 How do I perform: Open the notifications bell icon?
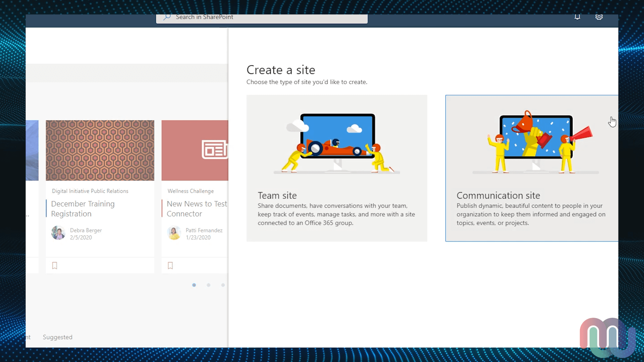[577, 17]
